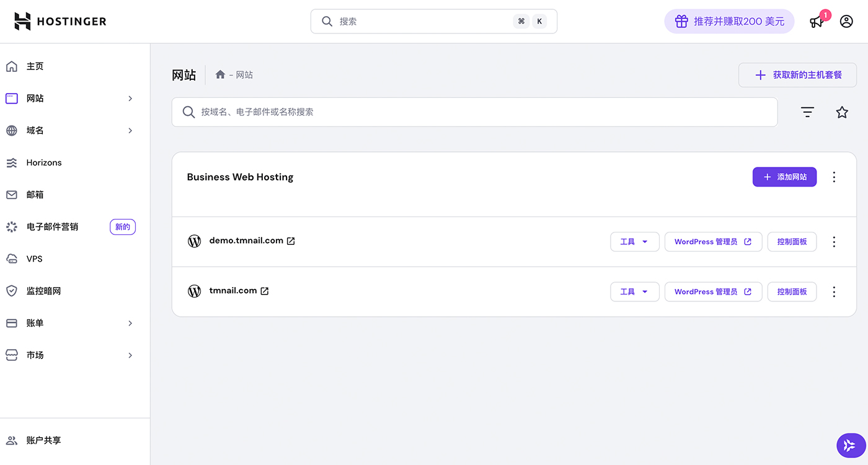Click the people icon for 账户共享

tap(11, 441)
